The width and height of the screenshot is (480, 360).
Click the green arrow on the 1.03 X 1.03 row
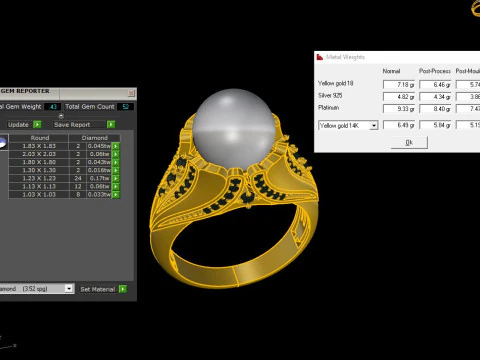click(x=116, y=195)
